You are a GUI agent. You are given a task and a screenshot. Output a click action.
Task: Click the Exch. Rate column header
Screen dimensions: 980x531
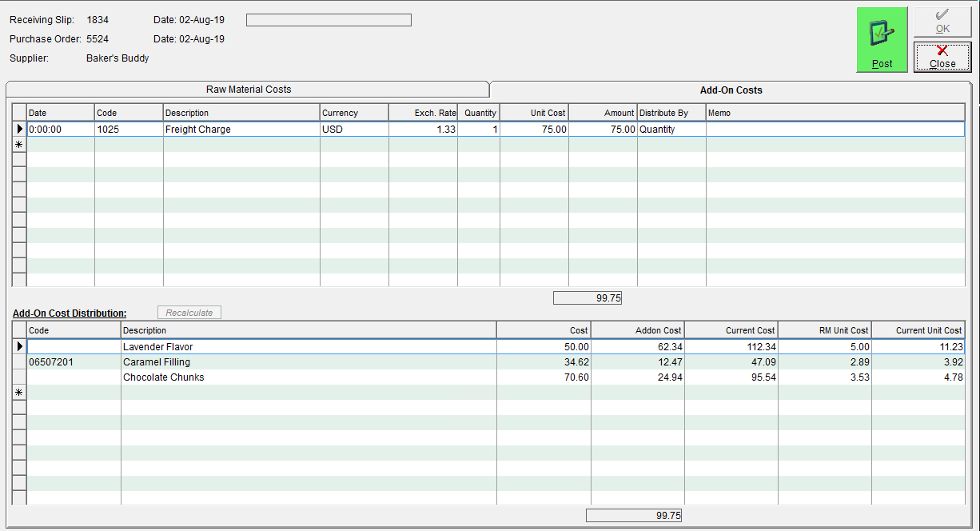423,113
